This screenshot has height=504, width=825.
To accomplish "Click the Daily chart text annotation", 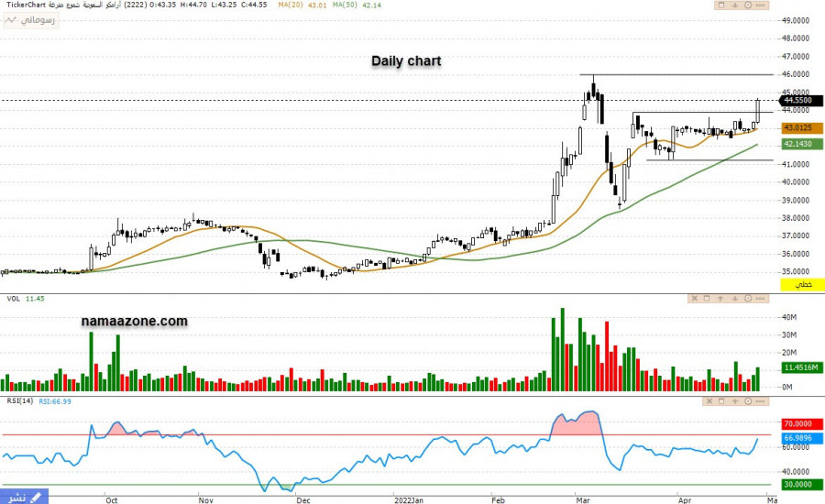I will pyautogui.click(x=406, y=61).
